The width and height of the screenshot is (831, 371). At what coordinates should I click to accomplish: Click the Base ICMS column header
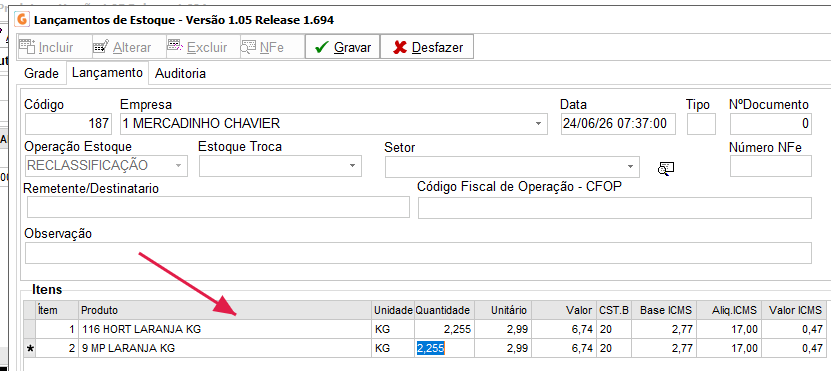(663, 310)
